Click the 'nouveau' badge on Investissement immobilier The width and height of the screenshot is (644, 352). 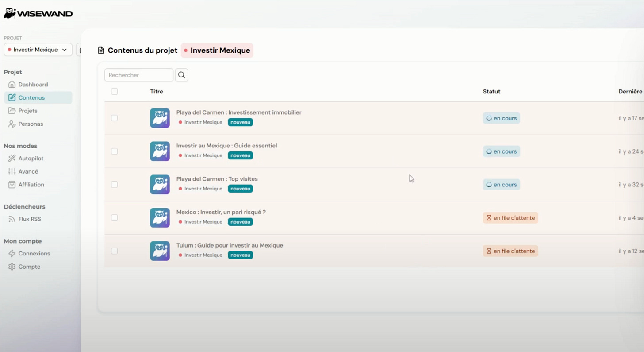click(x=240, y=122)
